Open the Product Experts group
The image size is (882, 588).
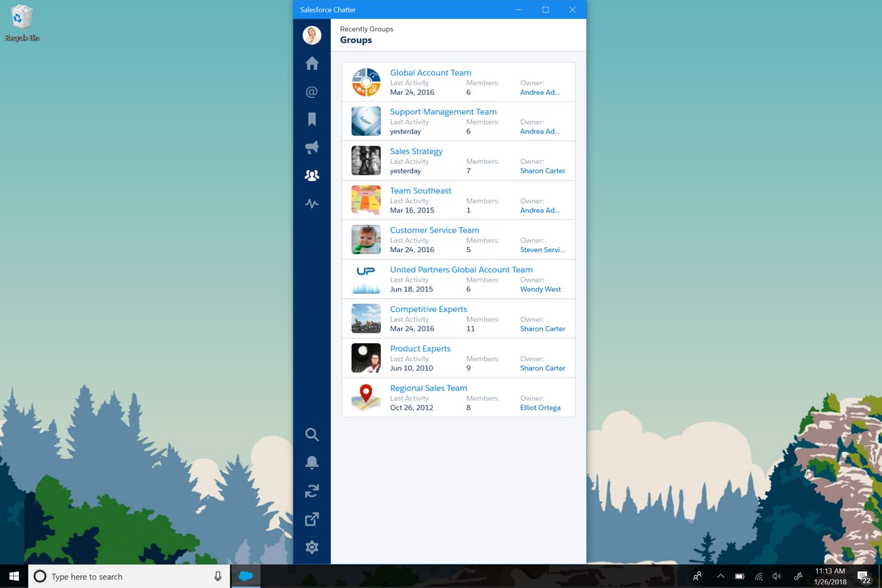(420, 349)
